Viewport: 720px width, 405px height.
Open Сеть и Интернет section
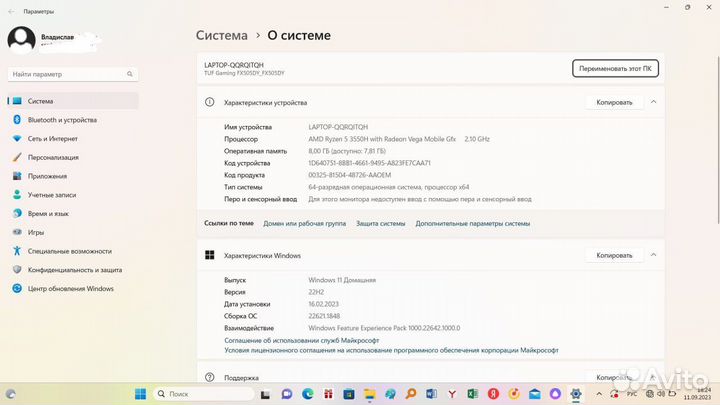click(x=52, y=138)
